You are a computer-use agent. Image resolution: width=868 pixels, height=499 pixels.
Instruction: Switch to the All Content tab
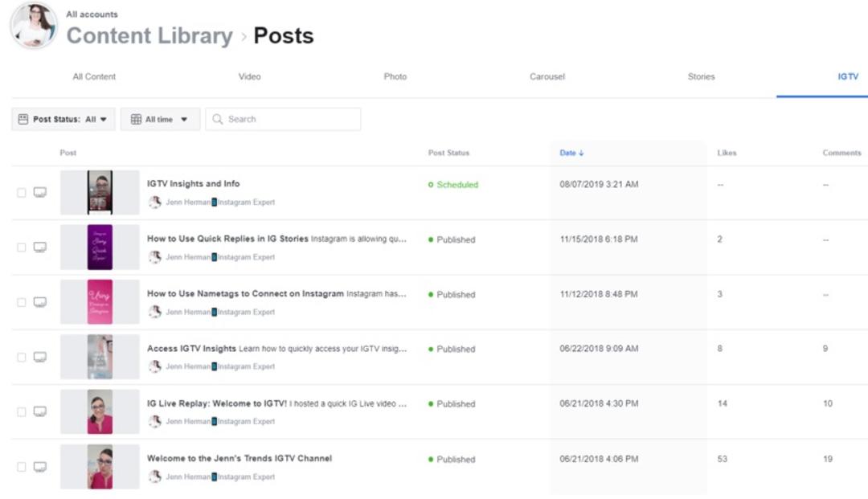tap(94, 77)
